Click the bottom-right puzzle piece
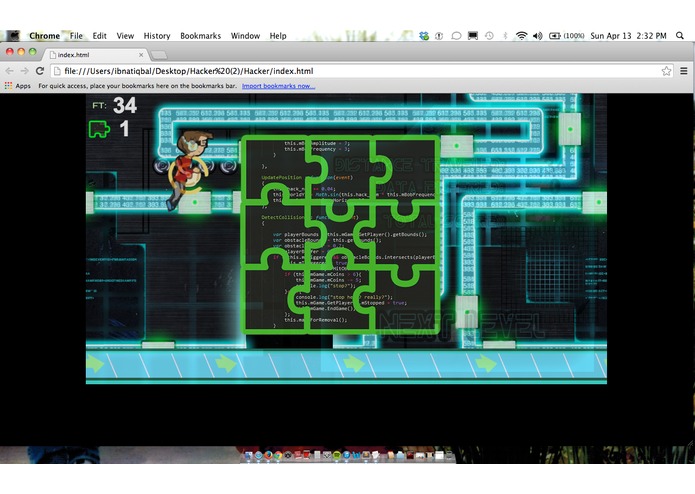695x494 pixels. coord(406,299)
